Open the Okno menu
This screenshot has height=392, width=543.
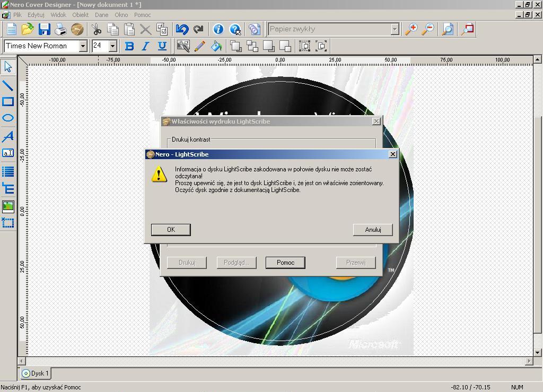click(x=121, y=15)
